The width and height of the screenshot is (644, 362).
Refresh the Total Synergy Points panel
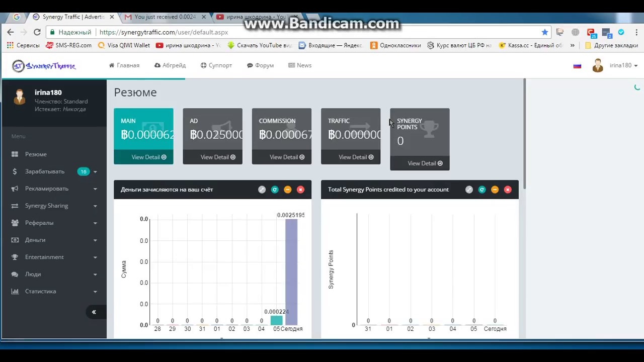coord(482,190)
